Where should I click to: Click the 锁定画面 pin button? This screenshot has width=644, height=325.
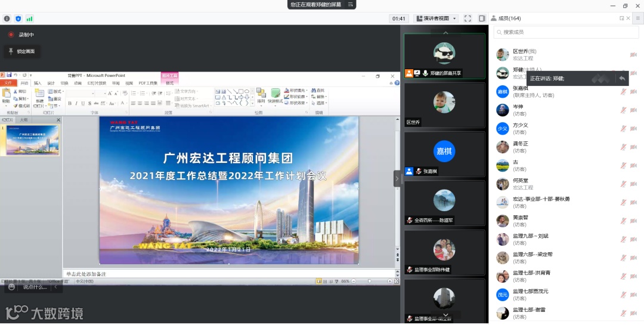pyautogui.click(x=22, y=51)
